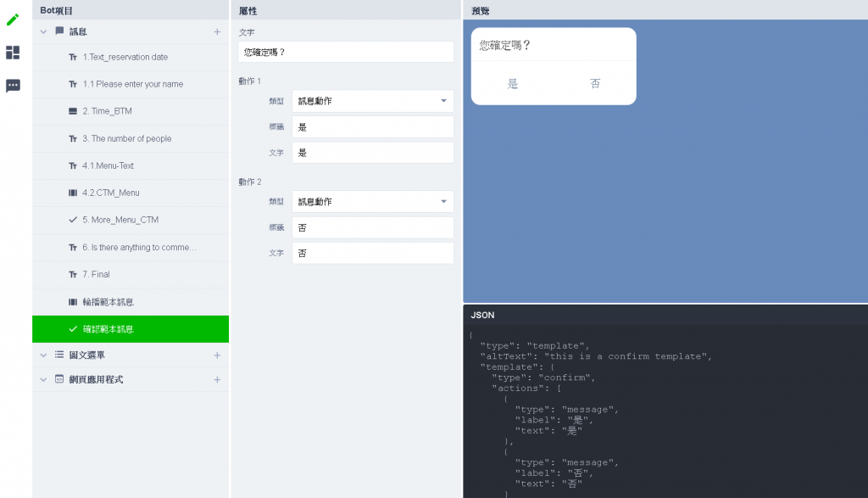Image resolution: width=868 pixels, height=498 pixels.
Task: Click list icon beside 圖文選單
Action: click(59, 355)
